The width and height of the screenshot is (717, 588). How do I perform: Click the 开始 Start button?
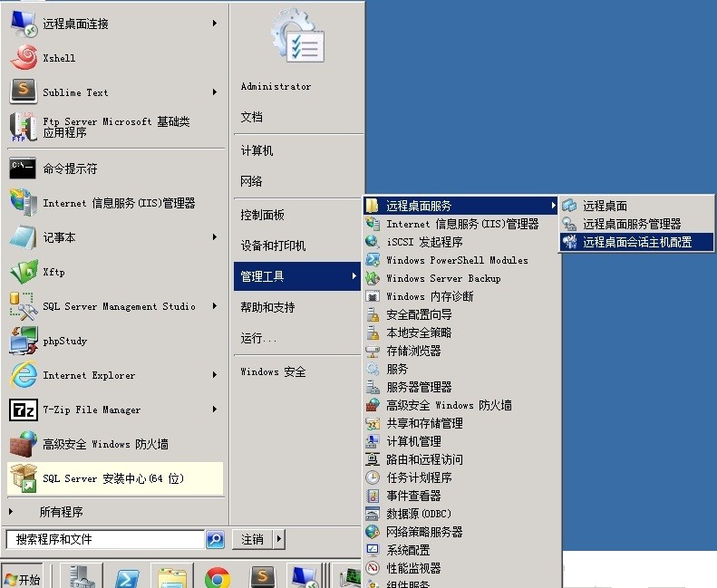click(23, 578)
